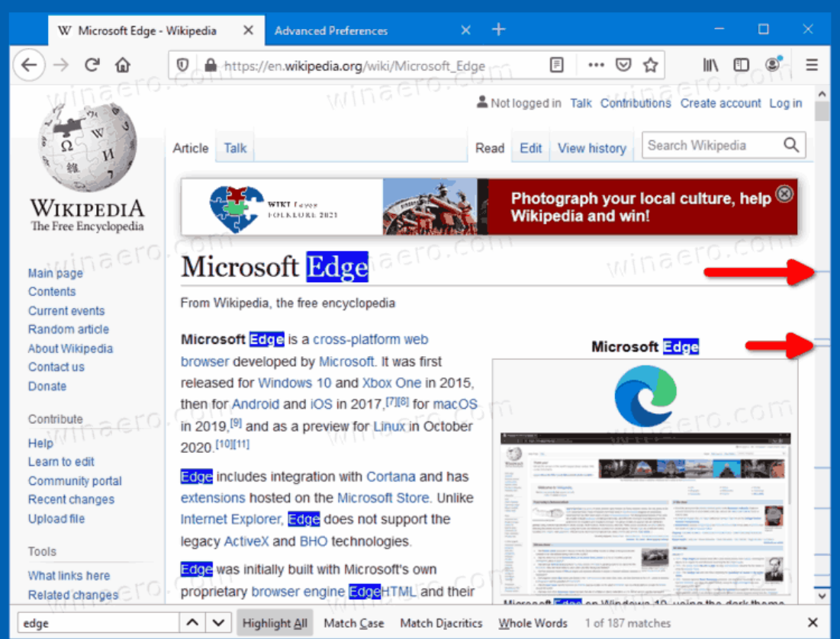
Task: Click the page scrollbar thumb
Action: tap(822, 111)
